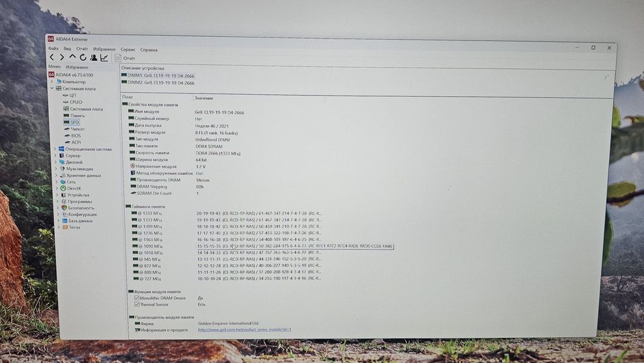Select the ЦП tree item

(x=70, y=95)
